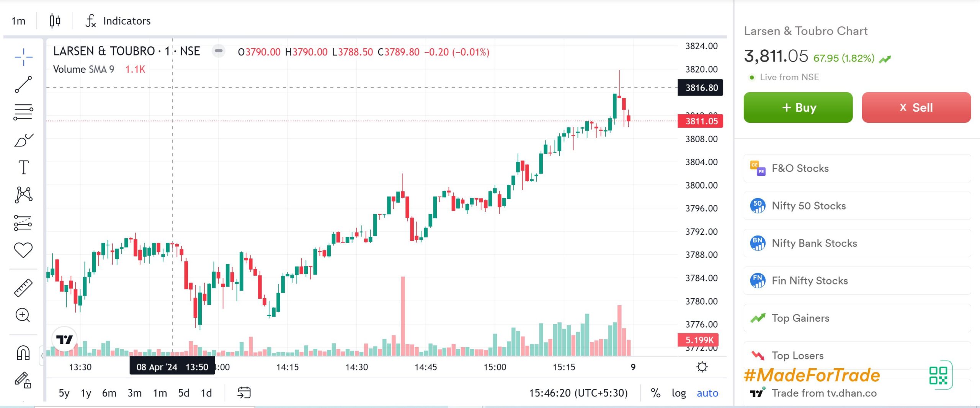This screenshot has width=980, height=408.
Task: Add chart to favorites with heart icon
Action: tap(23, 250)
